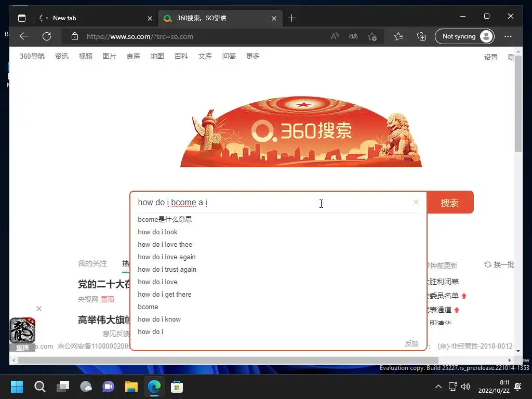
Task: Select suggestion how do i trust again
Action: (167, 270)
